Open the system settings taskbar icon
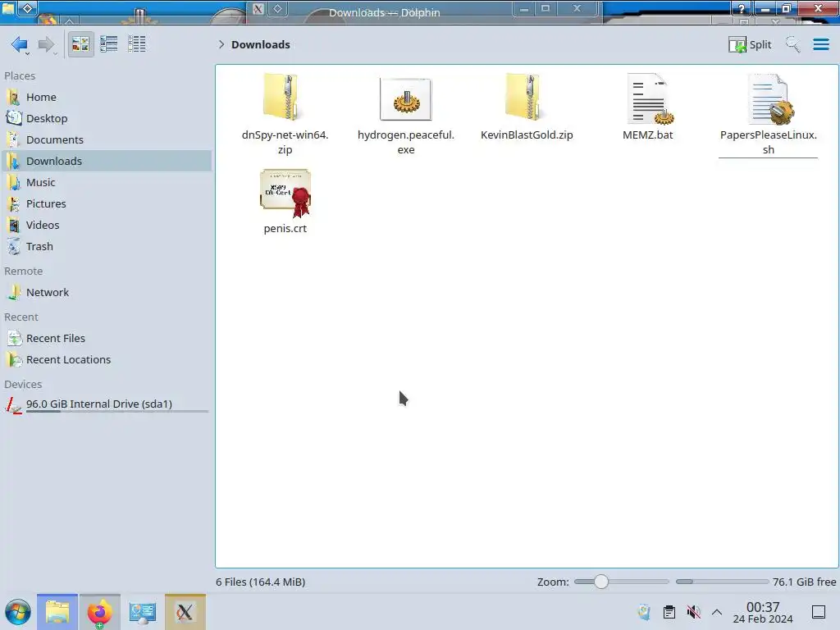The width and height of the screenshot is (840, 630). coord(142,612)
